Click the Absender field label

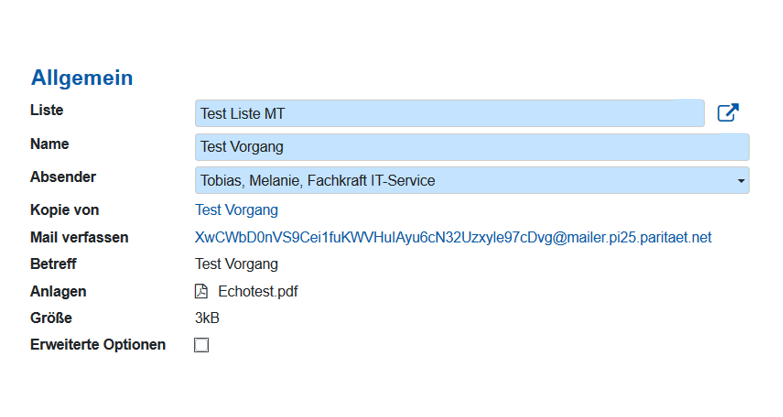coord(63,177)
